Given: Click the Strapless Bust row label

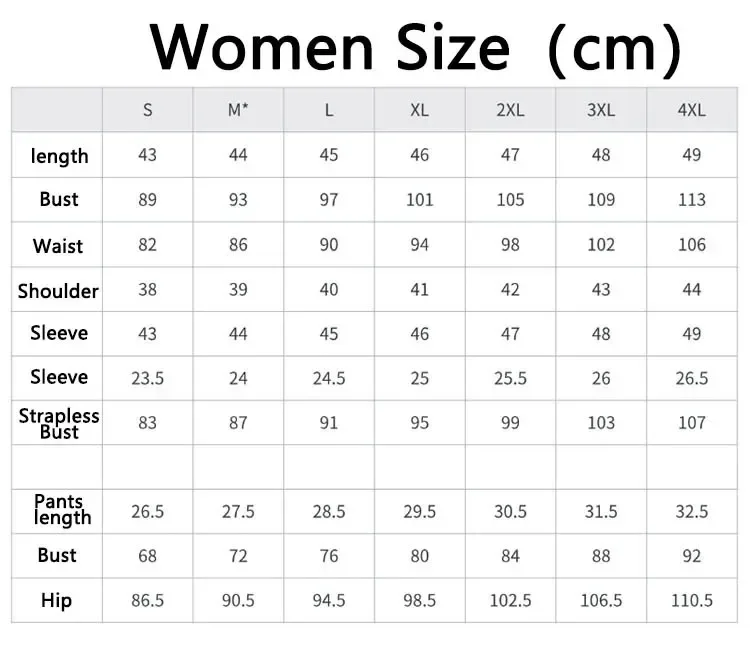Looking at the screenshot, I should (x=59, y=423).
